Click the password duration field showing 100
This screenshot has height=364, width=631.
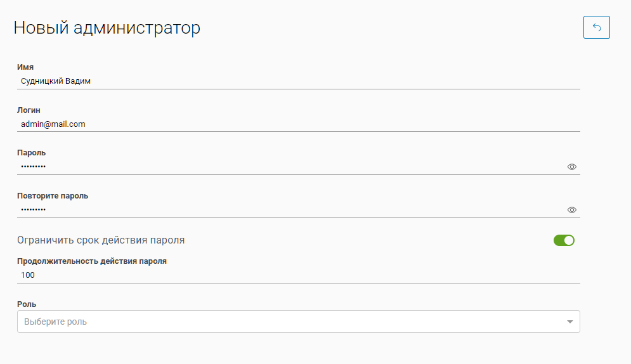298,275
